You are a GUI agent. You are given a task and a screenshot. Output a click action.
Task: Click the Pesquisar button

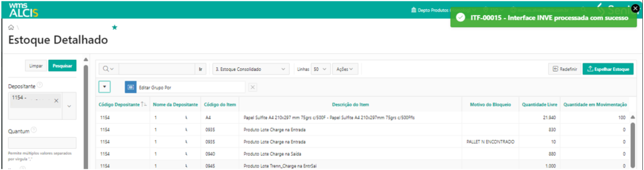click(x=62, y=66)
